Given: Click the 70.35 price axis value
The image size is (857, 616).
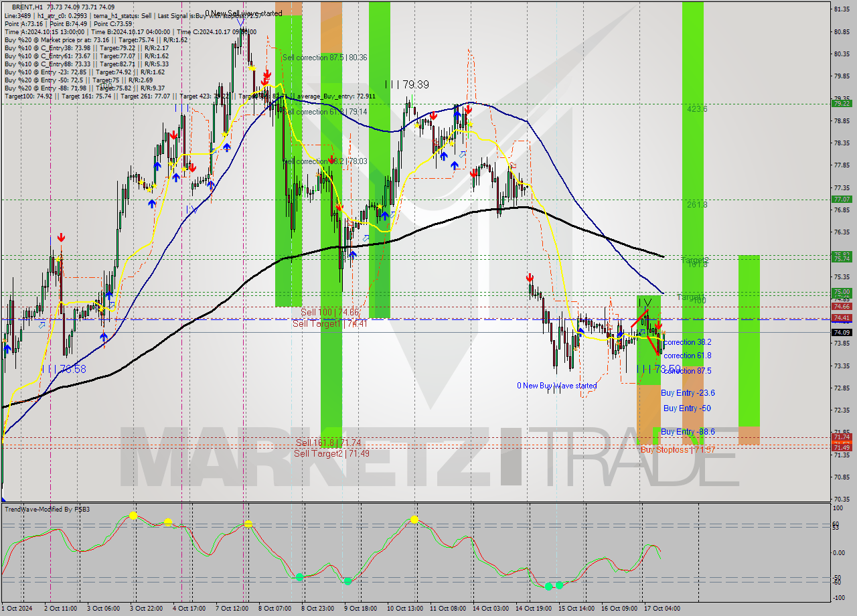Looking at the screenshot, I should [x=842, y=499].
